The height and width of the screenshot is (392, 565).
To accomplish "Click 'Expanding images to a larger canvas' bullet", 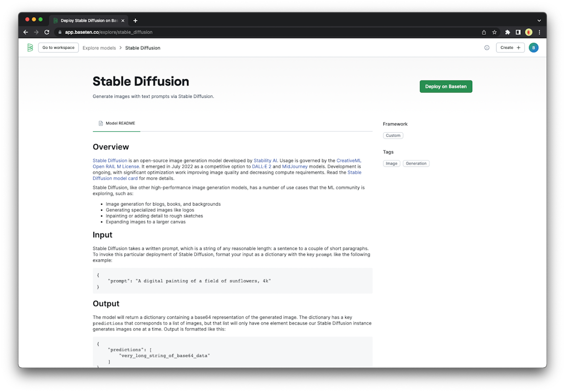I will pyautogui.click(x=145, y=222).
